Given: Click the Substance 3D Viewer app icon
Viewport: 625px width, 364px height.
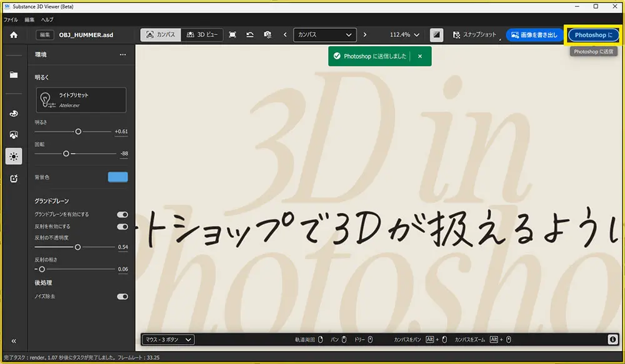Looking at the screenshot, I should pyautogui.click(x=7, y=6).
